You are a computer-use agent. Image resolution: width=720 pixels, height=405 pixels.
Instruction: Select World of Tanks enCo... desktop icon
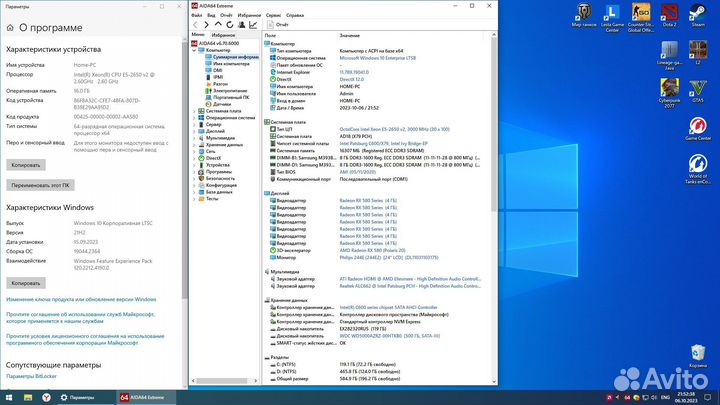coord(698,169)
